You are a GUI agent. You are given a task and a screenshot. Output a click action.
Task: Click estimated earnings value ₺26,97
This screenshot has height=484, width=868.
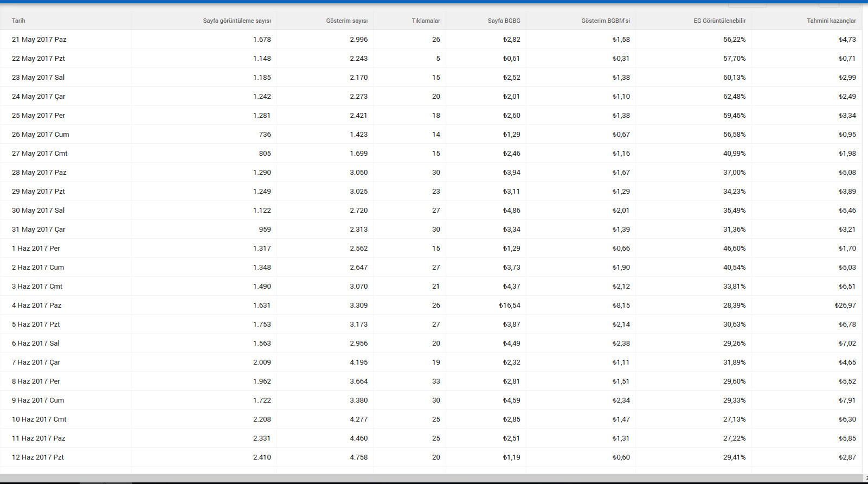tap(845, 305)
